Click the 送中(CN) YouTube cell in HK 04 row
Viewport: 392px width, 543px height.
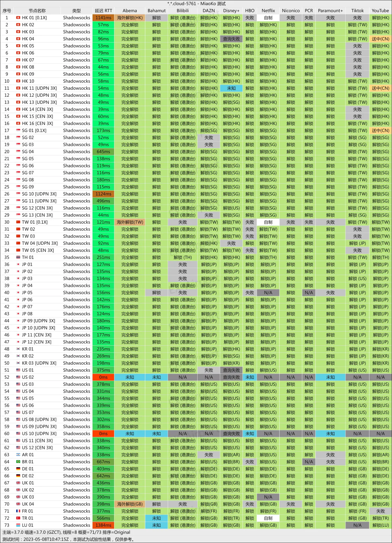pyautogui.click(x=381, y=39)
